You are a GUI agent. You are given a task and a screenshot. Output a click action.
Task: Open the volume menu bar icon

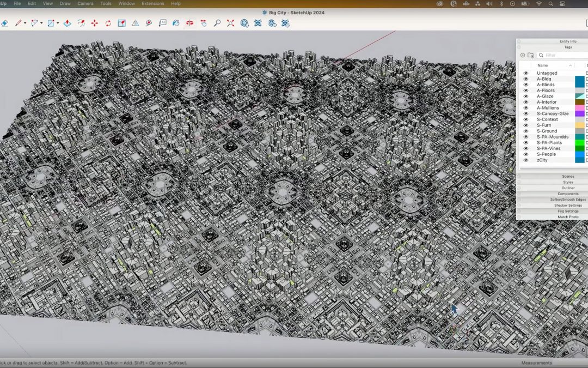point(489,4)
